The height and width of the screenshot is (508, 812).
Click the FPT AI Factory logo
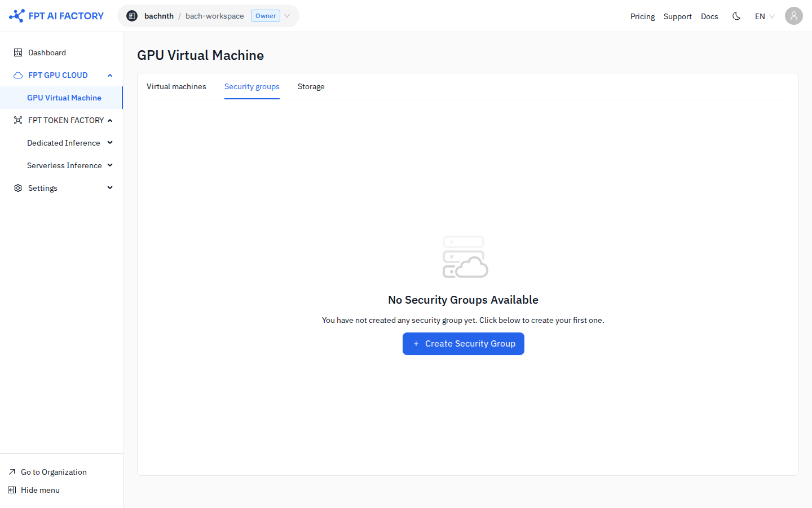56,16
